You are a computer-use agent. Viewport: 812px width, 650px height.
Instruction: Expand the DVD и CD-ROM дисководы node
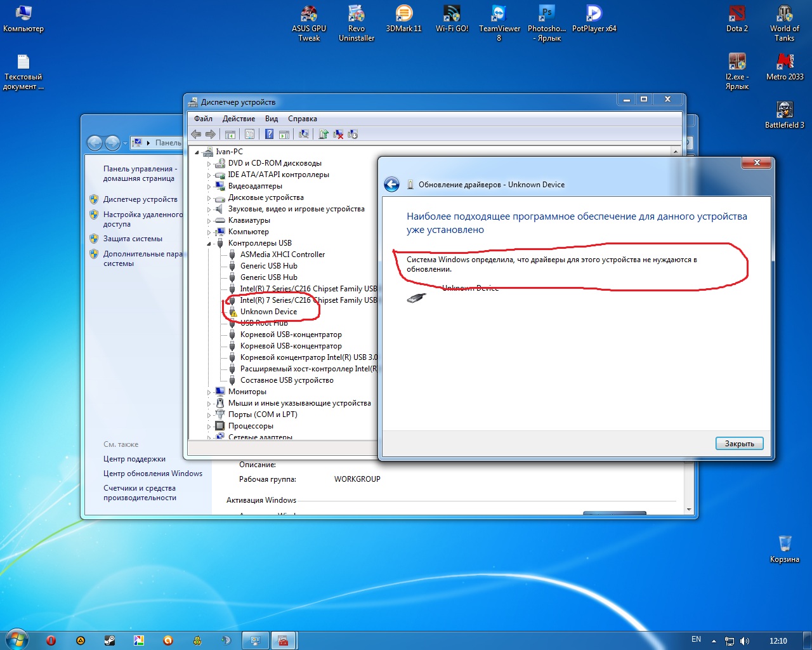pos(209,164)
